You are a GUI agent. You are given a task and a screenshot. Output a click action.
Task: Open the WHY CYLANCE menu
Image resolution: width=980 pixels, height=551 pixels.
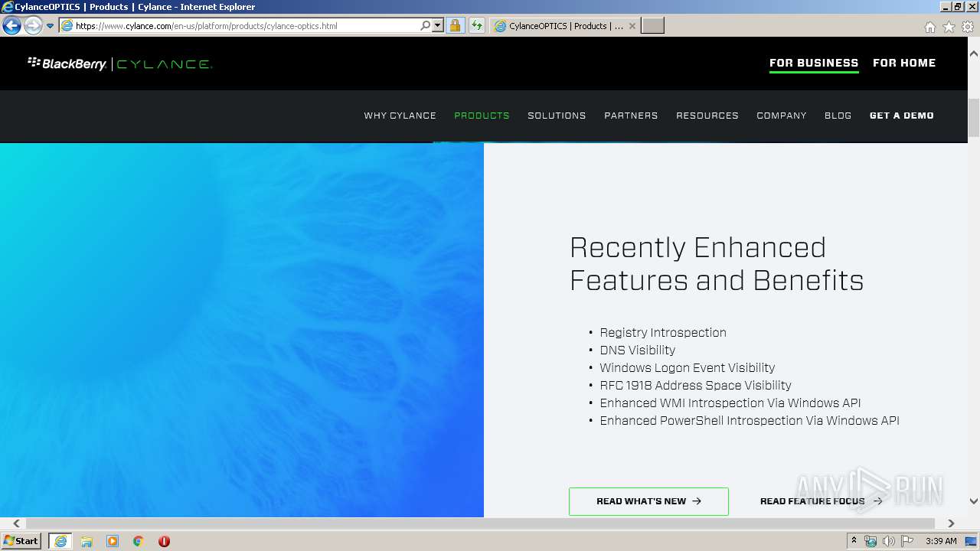click(x=400, y=116)
